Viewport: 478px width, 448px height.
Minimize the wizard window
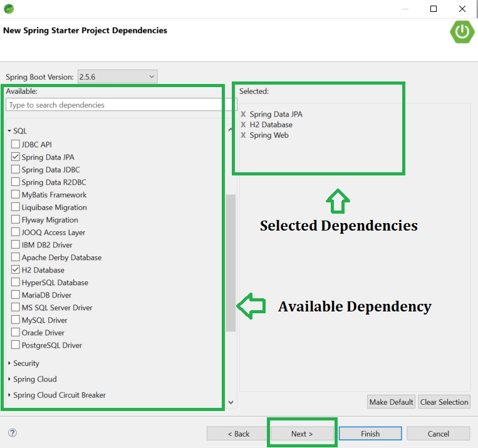405,9
